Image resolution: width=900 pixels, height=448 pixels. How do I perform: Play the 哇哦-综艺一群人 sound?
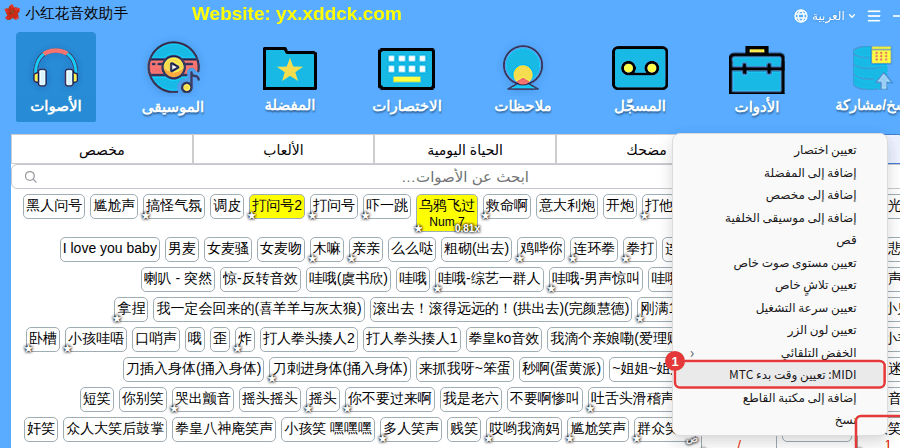489,279
